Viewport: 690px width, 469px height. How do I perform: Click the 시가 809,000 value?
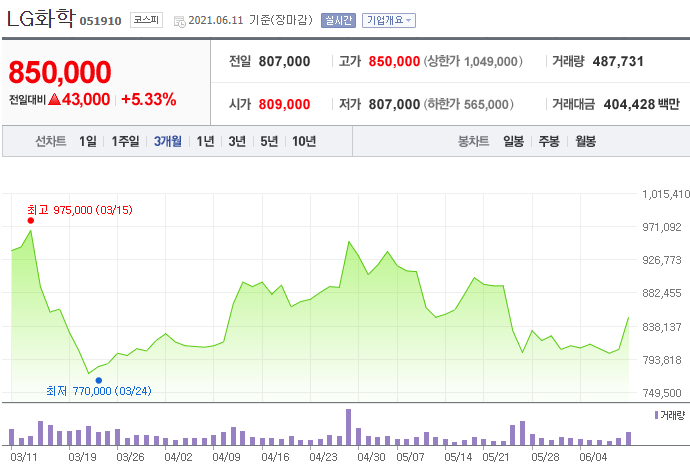[x=284, y=104]
